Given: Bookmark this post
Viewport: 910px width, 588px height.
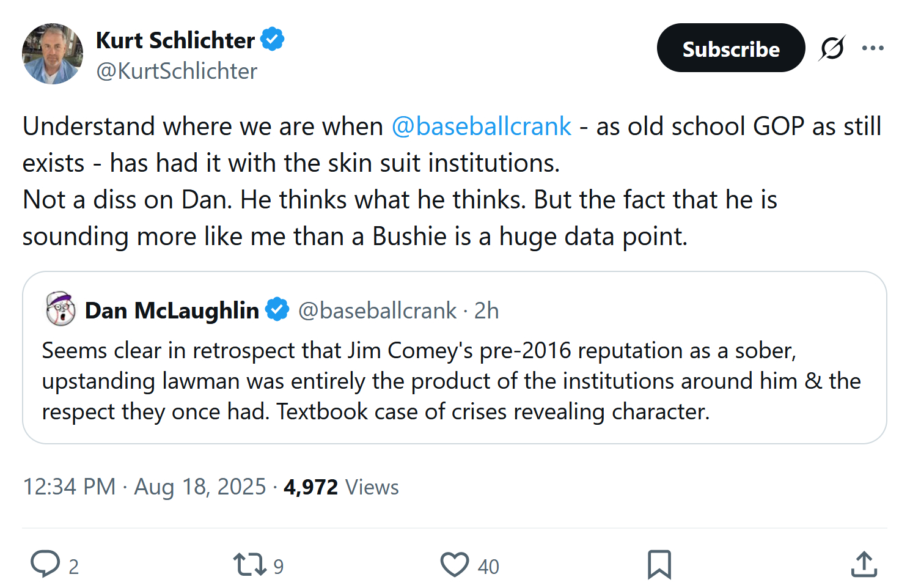Looking at the screenshot, I should coord(659,564).
